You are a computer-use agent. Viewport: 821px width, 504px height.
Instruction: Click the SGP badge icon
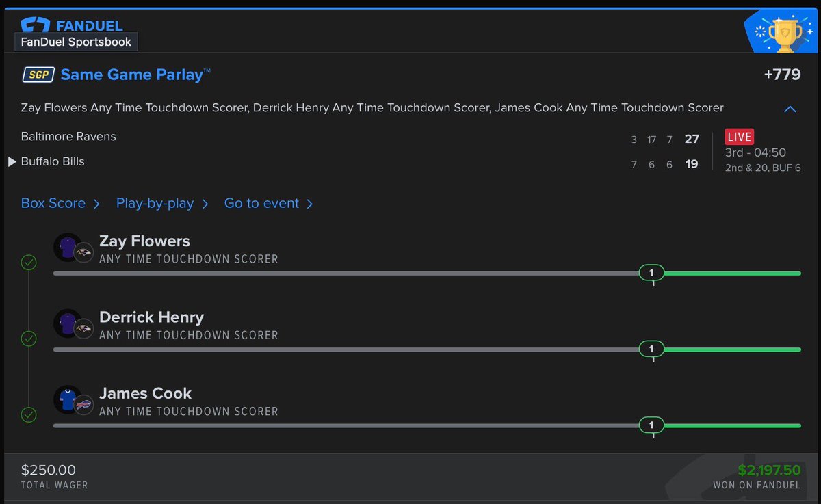[x=39, y=75]
